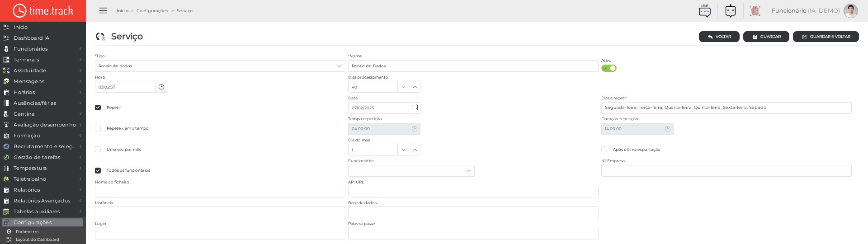
Task: Click the API URL input field
Action: [x=473, y=192]
